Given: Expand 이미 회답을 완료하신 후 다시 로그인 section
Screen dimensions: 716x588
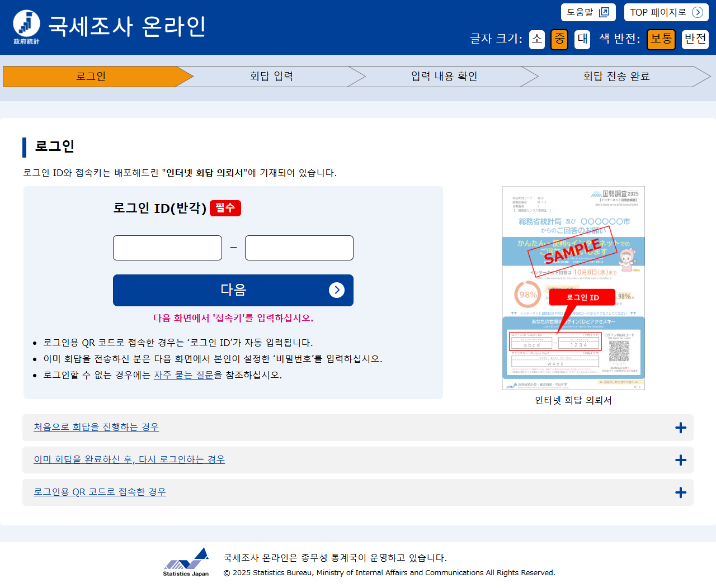Looking at the screenshot, I should pyautogui.click(x=129, y=459).
